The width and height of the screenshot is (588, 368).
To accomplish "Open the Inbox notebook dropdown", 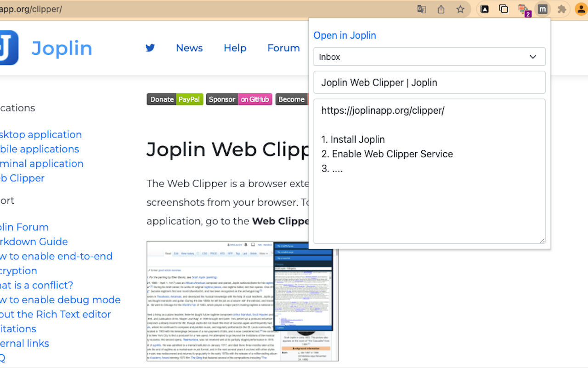I will tap(429, 57).
